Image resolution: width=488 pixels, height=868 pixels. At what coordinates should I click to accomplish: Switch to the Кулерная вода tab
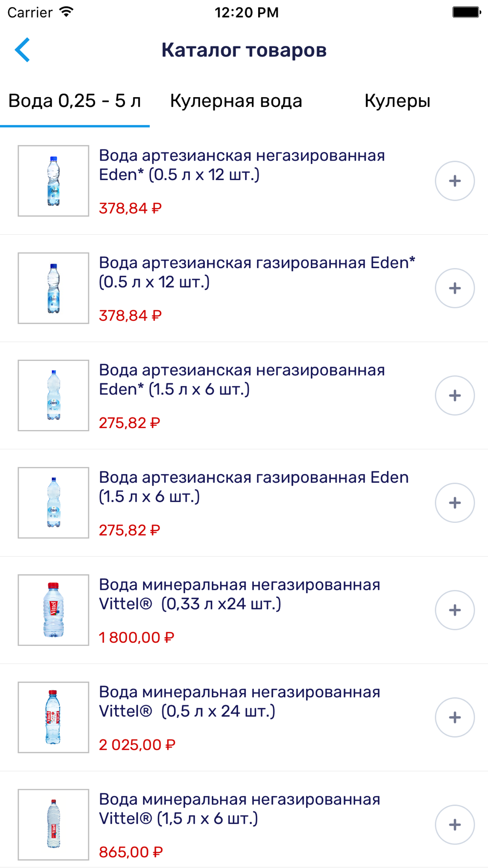[236, 101]
